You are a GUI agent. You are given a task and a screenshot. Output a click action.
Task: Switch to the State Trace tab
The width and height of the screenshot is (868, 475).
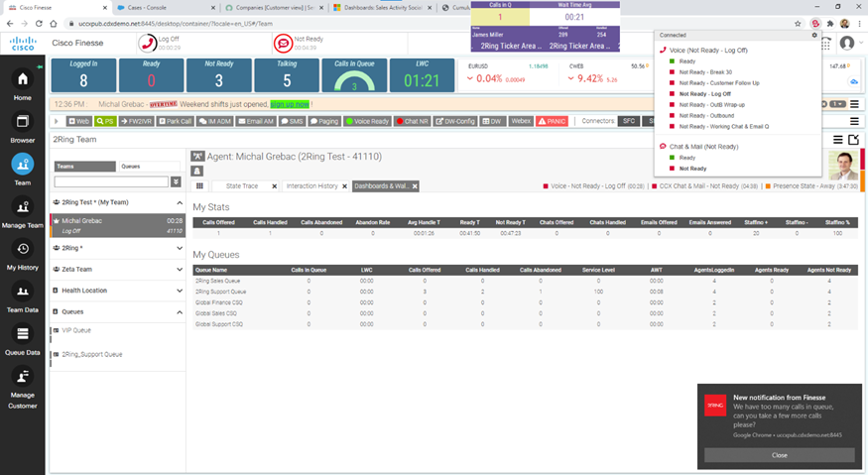click(241, 185)
